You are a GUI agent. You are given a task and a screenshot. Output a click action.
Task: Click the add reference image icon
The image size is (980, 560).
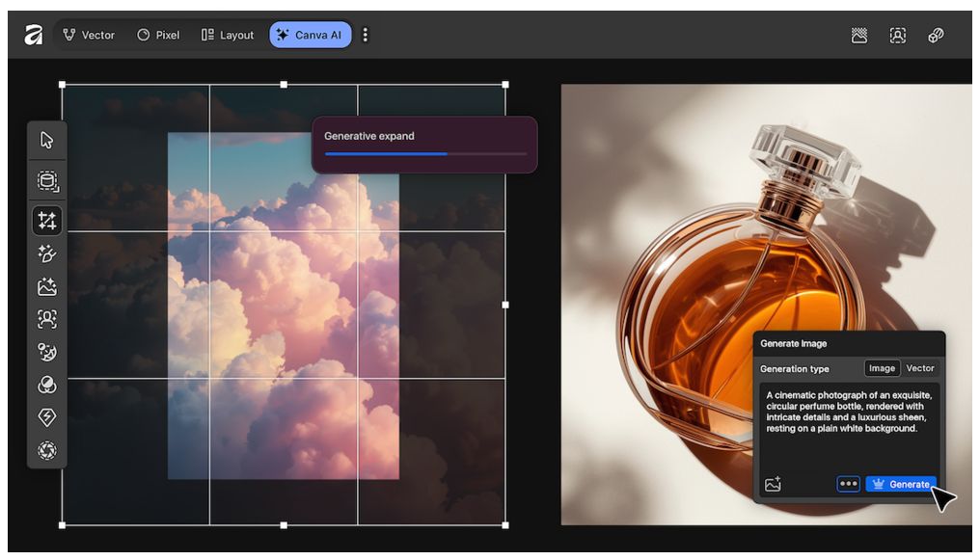[x=773, y=485]
